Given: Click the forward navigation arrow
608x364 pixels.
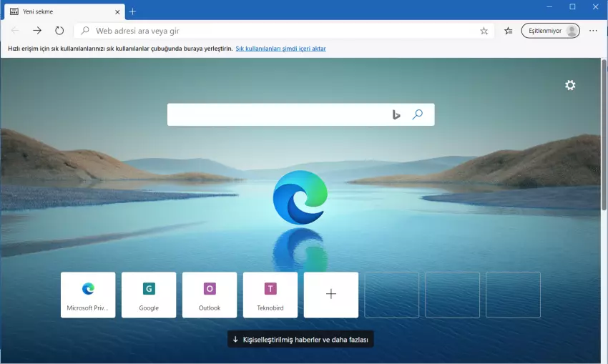Looking at the screenshot, I should (37, 31).
